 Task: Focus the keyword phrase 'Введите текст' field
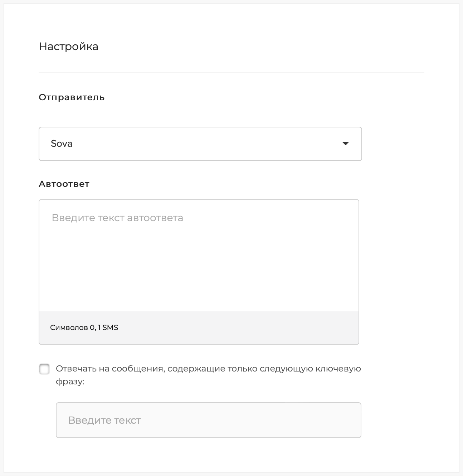(x=208, y=420)
